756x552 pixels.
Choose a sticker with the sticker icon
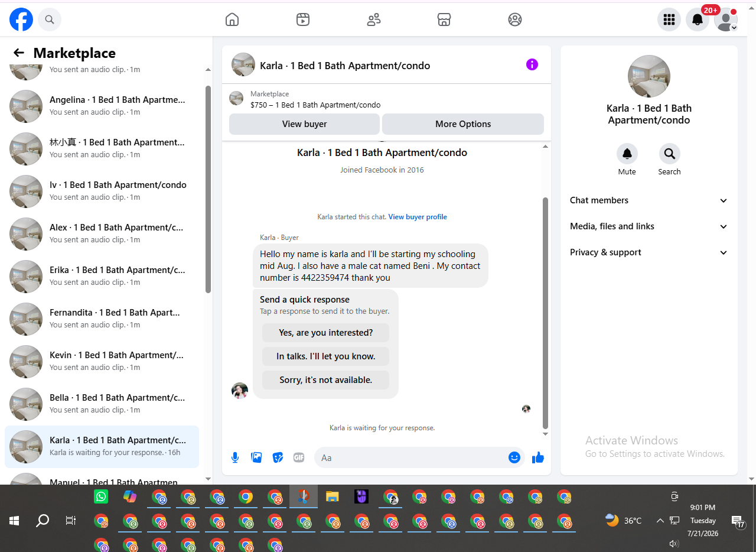(278, 457)
